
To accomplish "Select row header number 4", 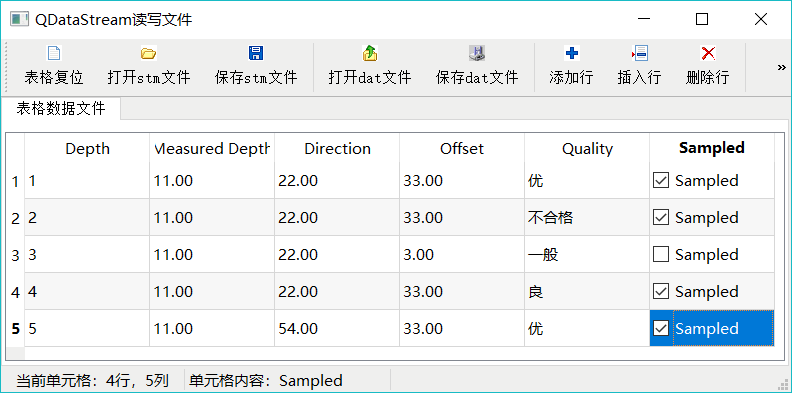I will coord(15,292).
